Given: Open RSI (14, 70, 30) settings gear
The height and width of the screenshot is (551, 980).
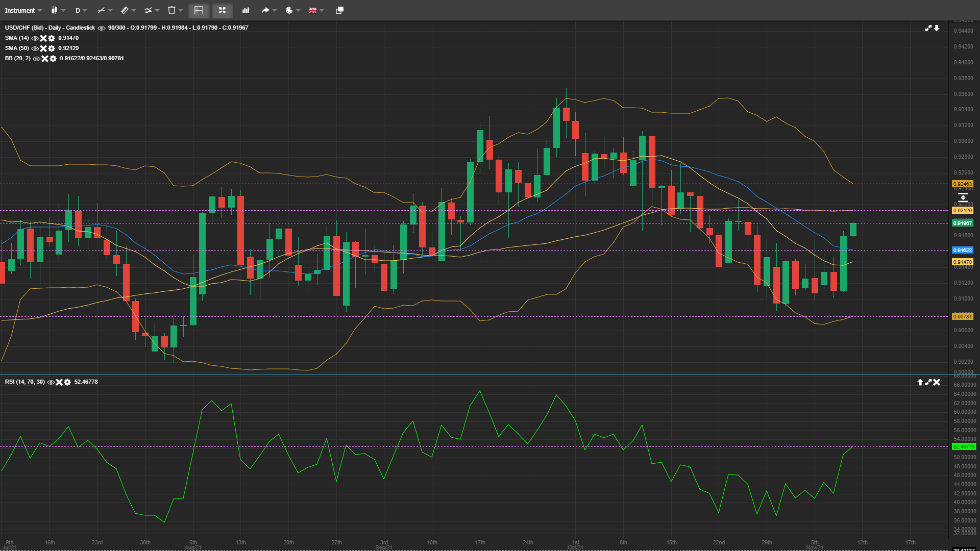Looking at the screenshot, I should [x=67, y=382].
